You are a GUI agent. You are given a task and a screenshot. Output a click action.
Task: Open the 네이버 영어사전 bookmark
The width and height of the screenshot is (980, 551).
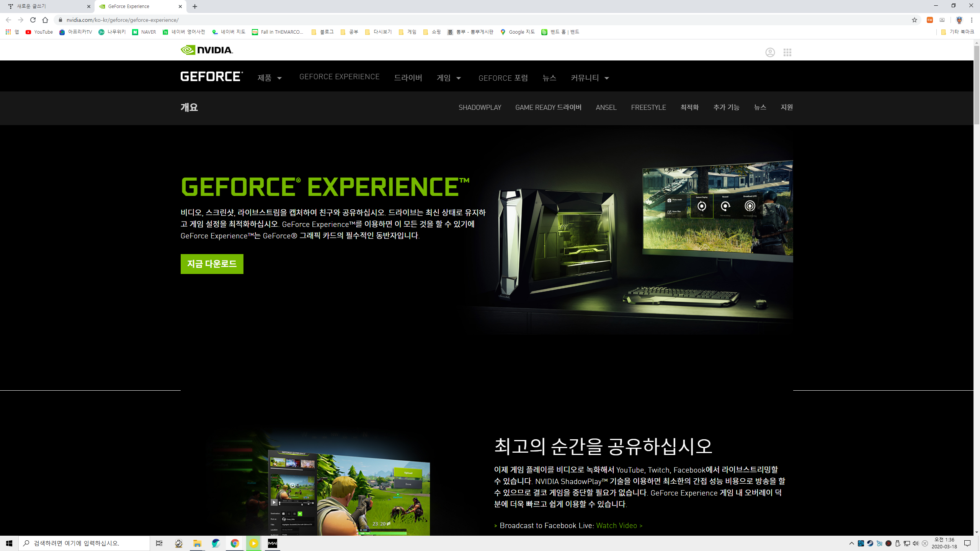(184, 32)
